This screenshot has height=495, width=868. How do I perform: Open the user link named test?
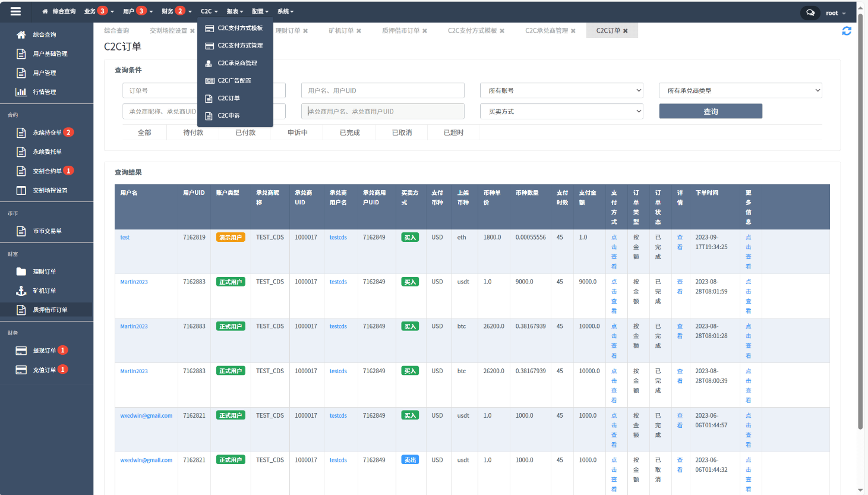coord(125,238)
